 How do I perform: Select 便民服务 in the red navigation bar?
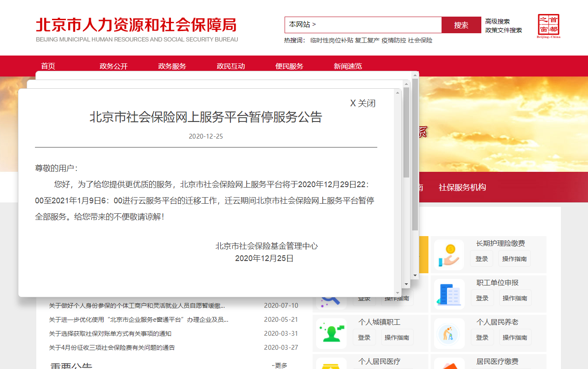pyautogui.click(x=289, y=66)
